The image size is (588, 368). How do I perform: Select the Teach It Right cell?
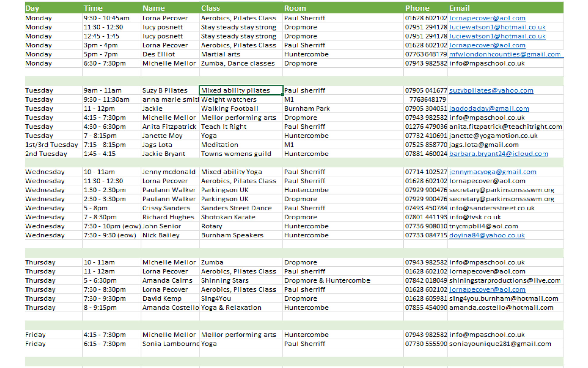click(241, 127)
